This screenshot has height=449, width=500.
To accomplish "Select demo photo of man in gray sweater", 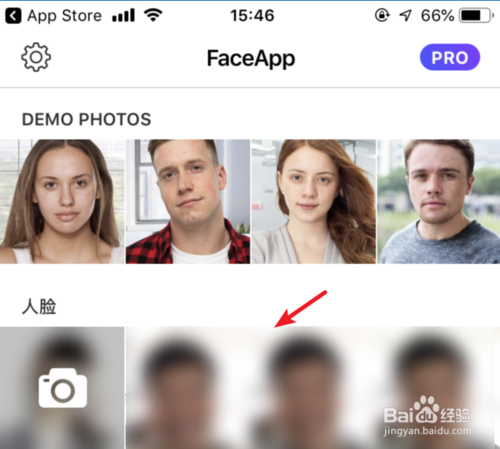I will 439,201.
